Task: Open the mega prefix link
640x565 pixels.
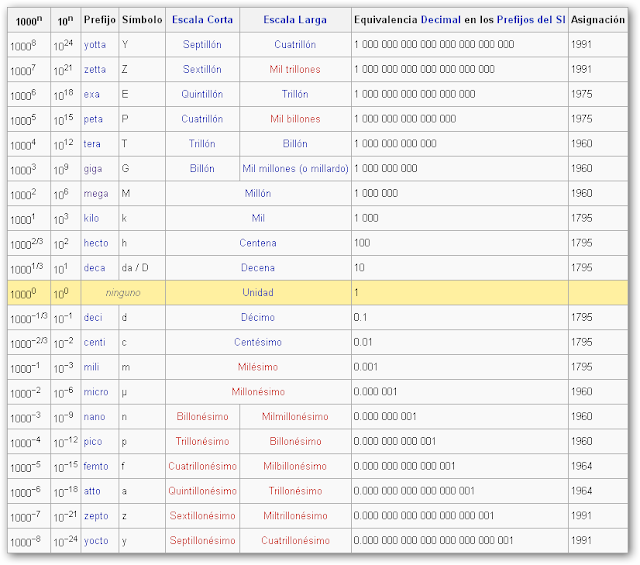Action: click(96, 194)
